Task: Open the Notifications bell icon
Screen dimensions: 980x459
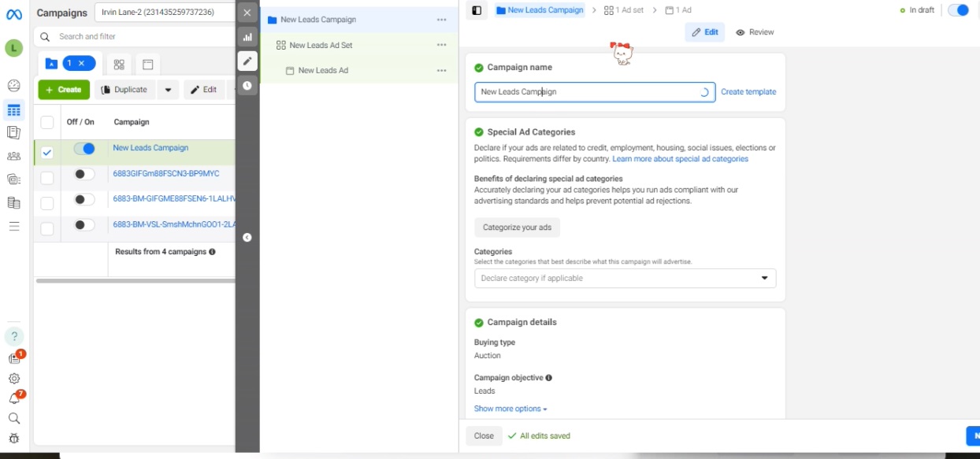Action: coord(14,398)
